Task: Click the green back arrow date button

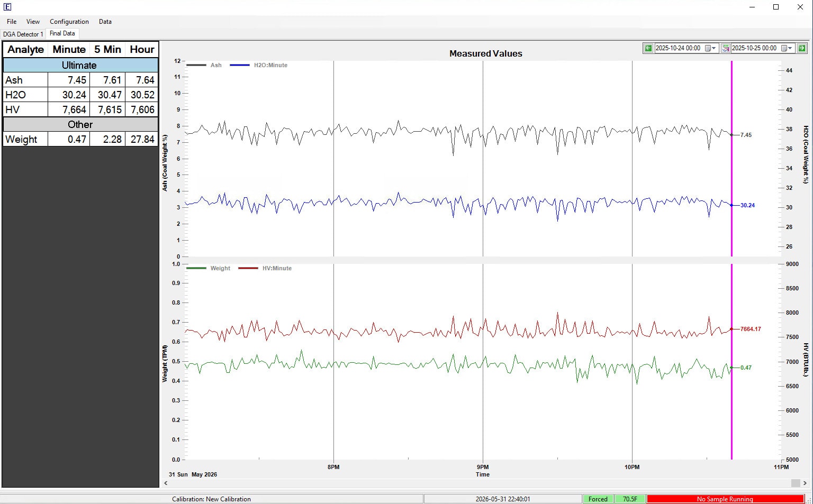Action: click(648, 48)
